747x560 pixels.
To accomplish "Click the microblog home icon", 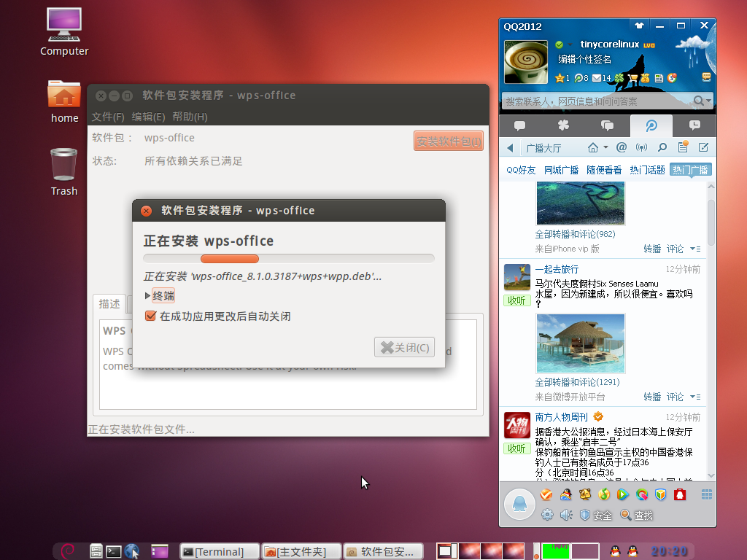I will pos(592,147).
